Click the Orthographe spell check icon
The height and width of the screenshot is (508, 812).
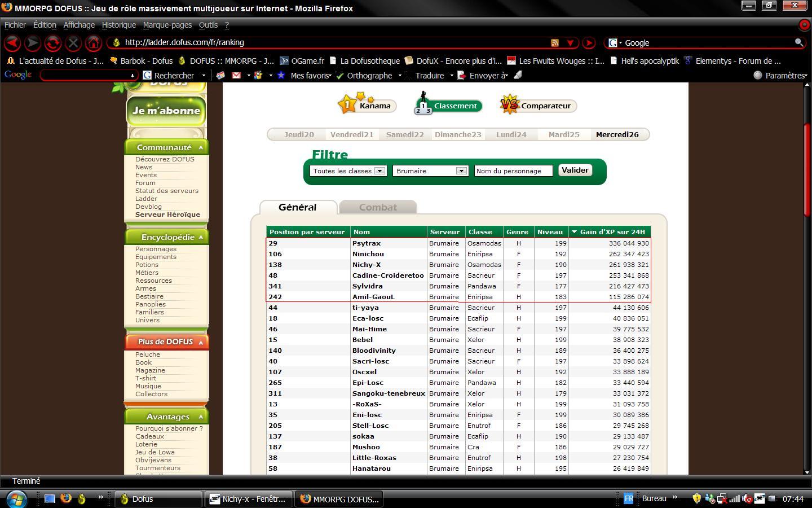pos(339,75)
